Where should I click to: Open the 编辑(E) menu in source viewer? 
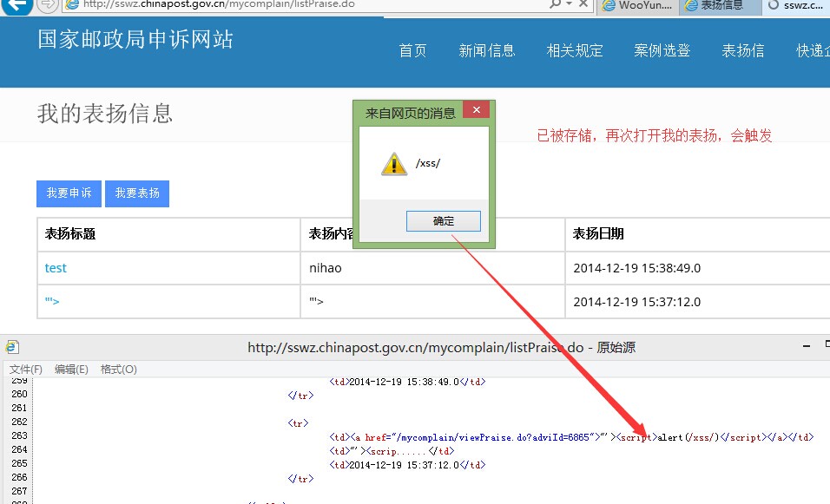coord(71,370)
